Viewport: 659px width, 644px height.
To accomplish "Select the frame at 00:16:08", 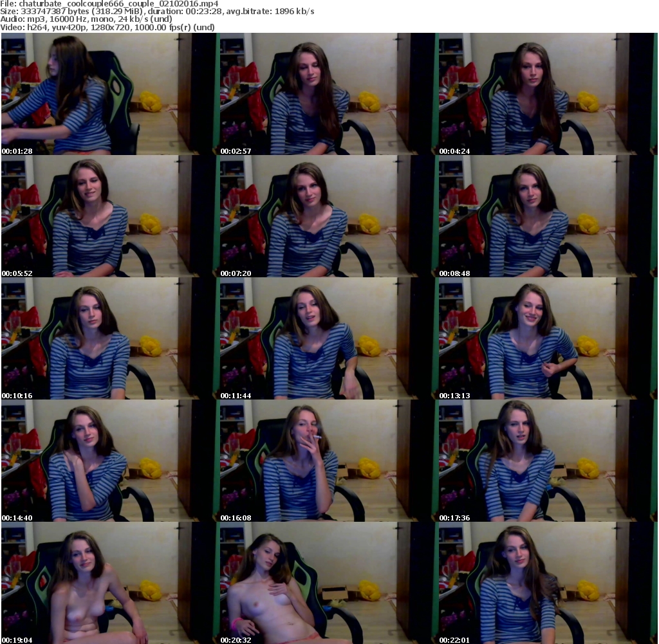I will click(328, 461).
